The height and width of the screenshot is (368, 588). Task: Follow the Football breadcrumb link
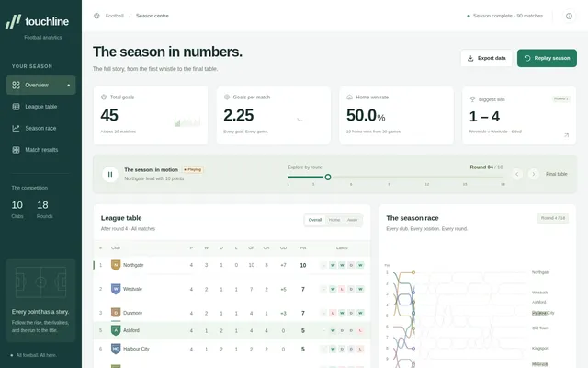[x=114, y=16]
